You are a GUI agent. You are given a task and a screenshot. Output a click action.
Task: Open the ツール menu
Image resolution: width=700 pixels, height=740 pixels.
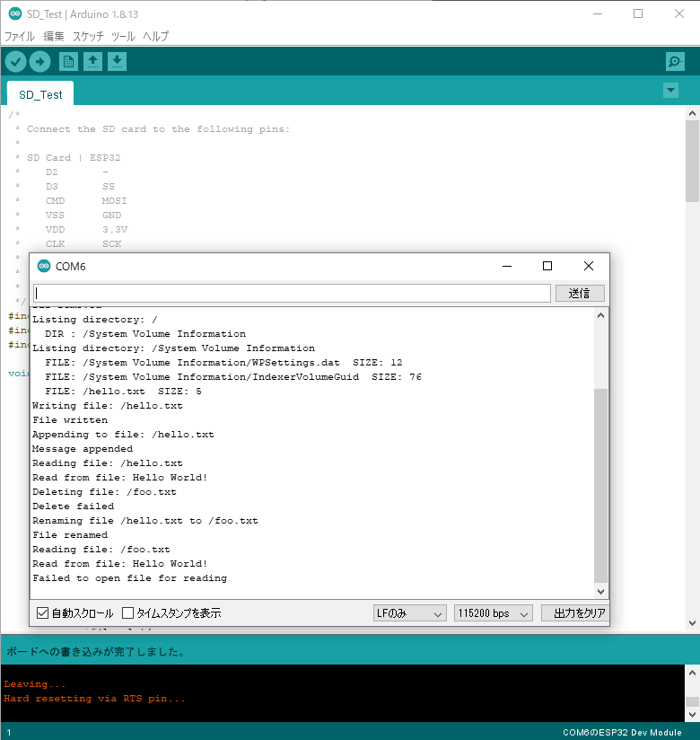point(123,36)
